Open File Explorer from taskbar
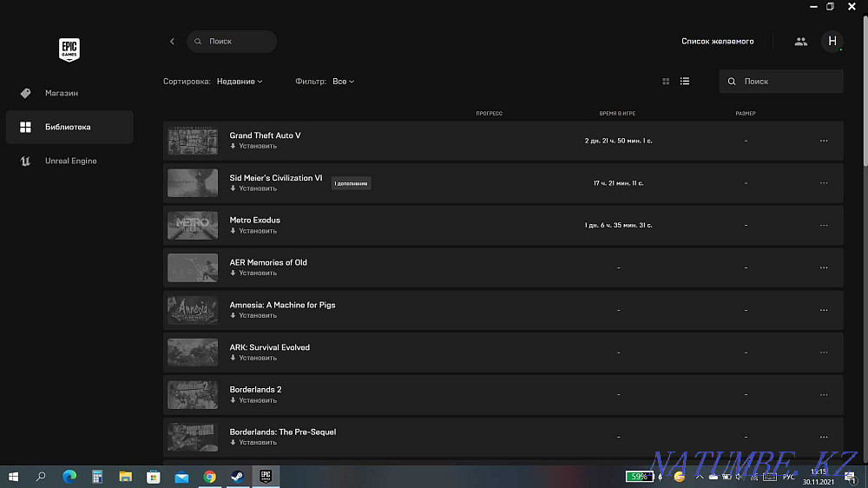 coord(126,477)
